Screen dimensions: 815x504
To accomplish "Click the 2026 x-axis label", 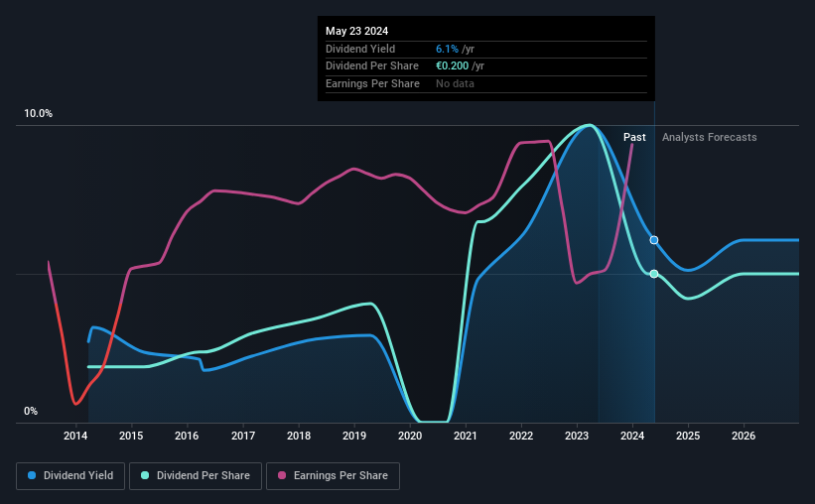I will 744,436.
